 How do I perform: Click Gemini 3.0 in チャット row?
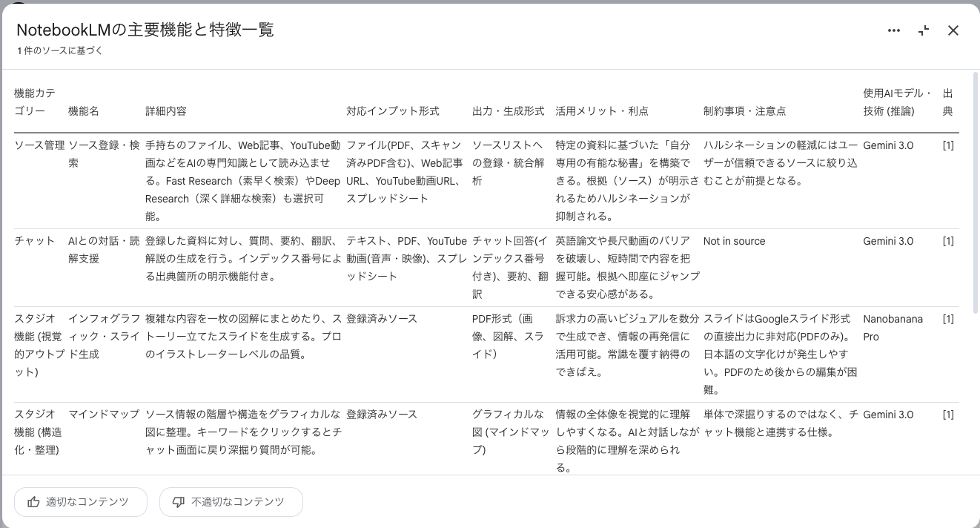click(x=888, y=241)
